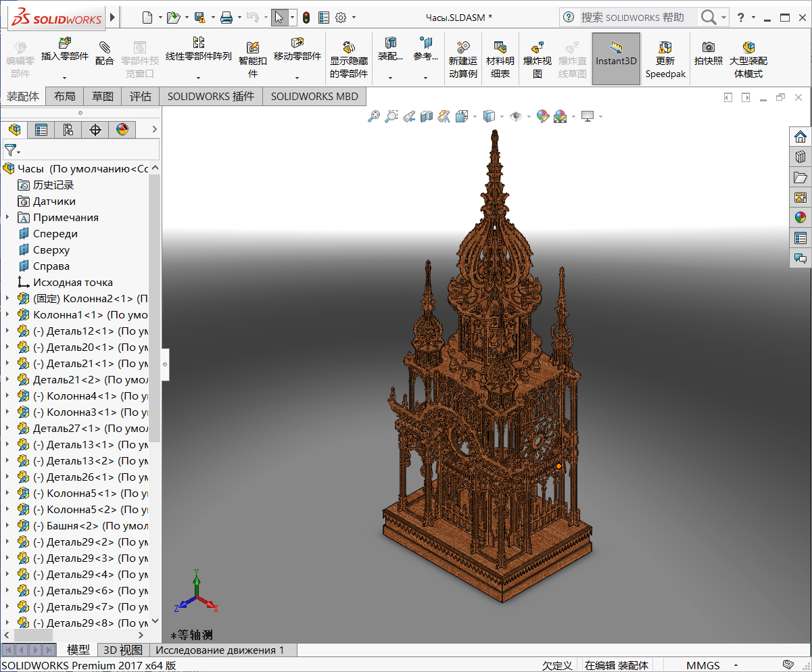812x672 pixels.
Task: Switch to SOLIDWORKS 插件 tab
Action: pyautogui.click(x=211, y=97)
